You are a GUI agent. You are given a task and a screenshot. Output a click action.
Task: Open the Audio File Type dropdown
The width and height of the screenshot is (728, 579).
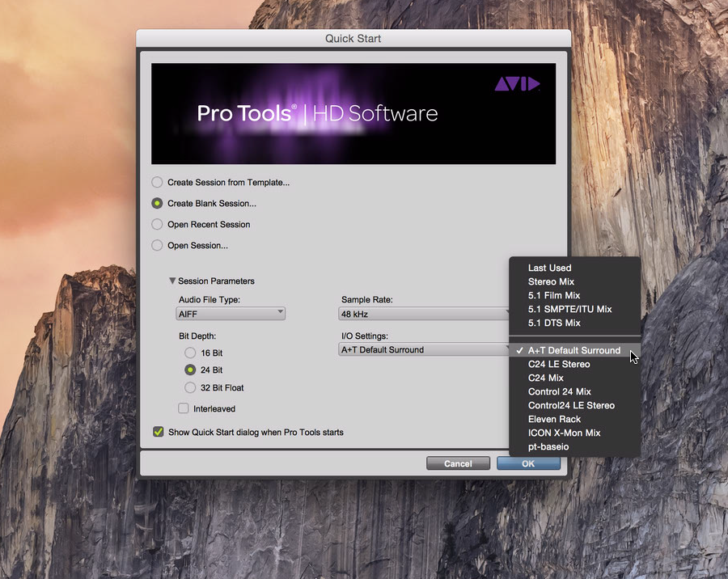tap(231, 313)
